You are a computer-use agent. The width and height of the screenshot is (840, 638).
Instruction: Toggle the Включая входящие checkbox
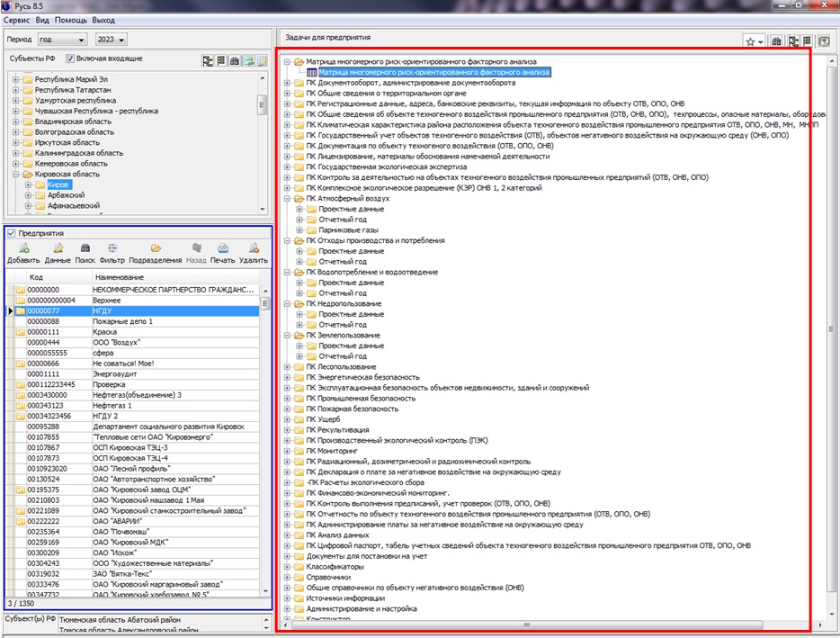coord(71,58)
